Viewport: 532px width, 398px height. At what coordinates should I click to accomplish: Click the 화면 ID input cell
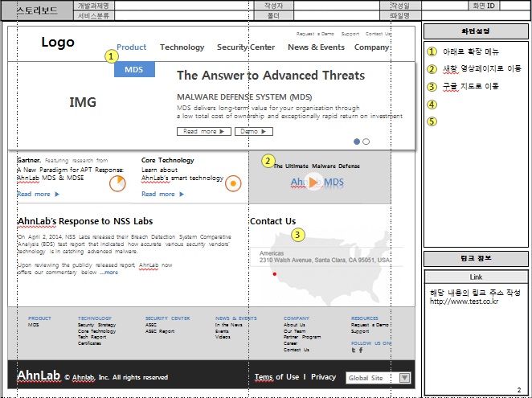point(514,6)
